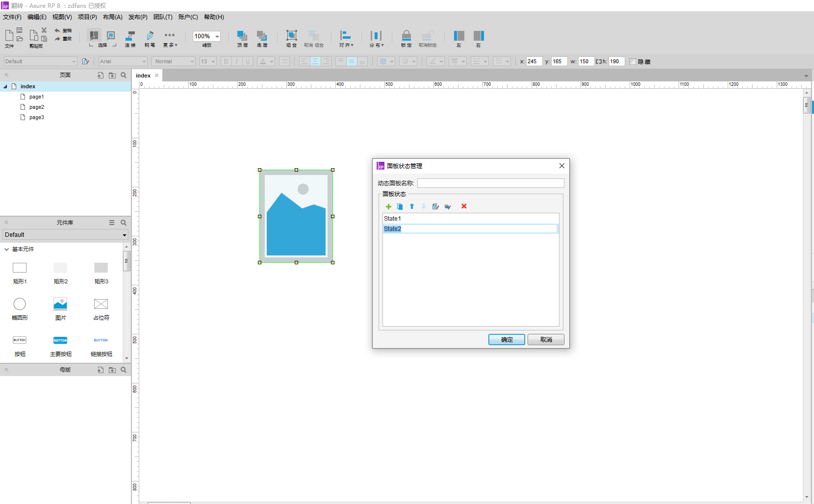Viewport: 814px width, 504px height.
Task: Pick the 图片 image widget
Action: pyautogui.click(x=60, y=309)
